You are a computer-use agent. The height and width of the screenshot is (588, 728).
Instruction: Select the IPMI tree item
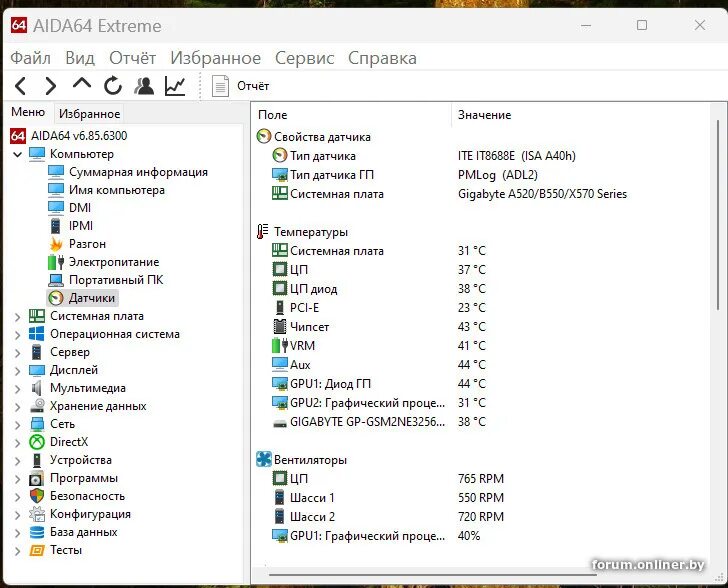pyautogui.click(x=81, y=226)
